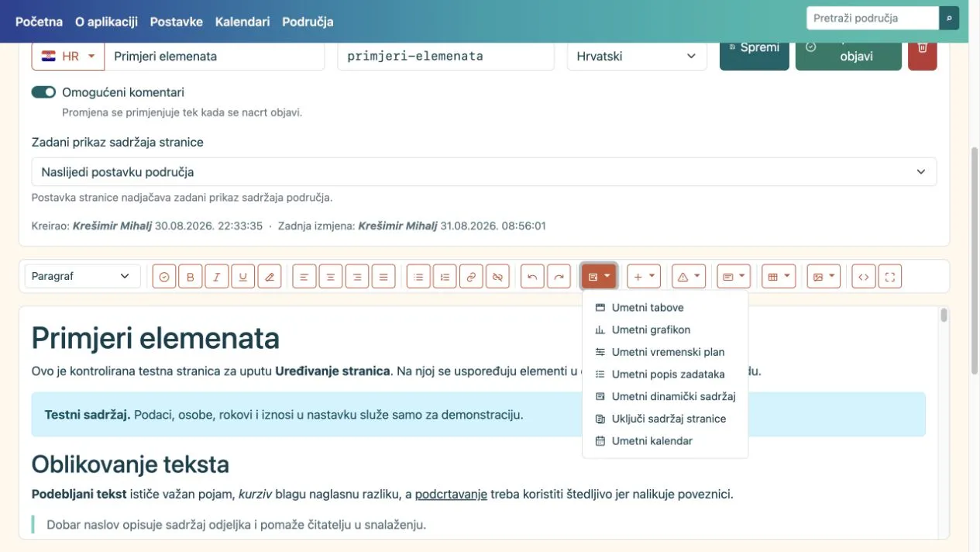Open Postavke in the navbar

pyautogui.click(x=177, y=22)
